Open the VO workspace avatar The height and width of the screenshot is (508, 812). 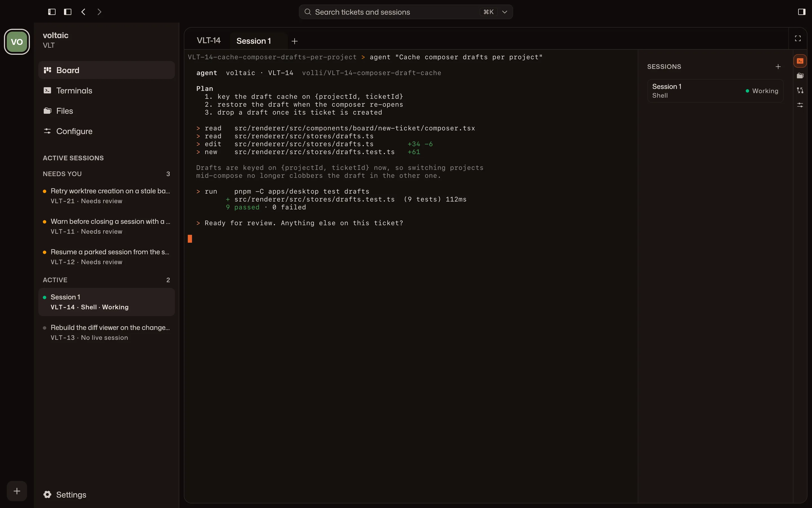17,42
